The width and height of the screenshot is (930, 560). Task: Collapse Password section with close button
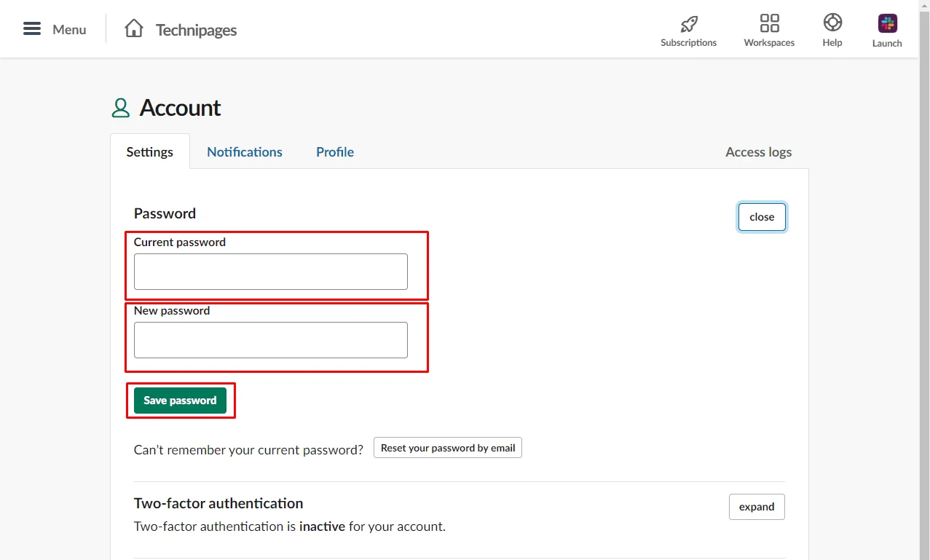[x=762, y=217]
